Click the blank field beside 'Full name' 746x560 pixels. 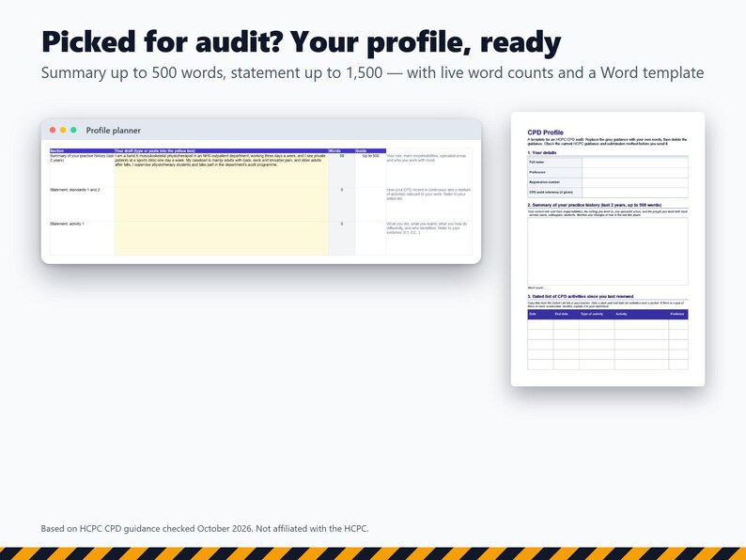635,163
